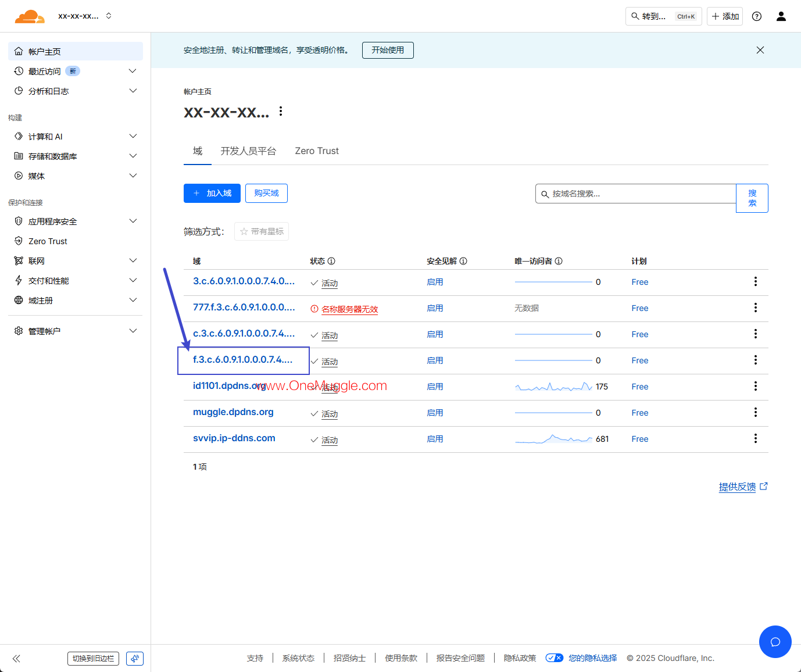The width and height of the screenshot is (801, 672).
Task: Open row menu for svvip.ip-ddns.com
Action: (756, 438)
